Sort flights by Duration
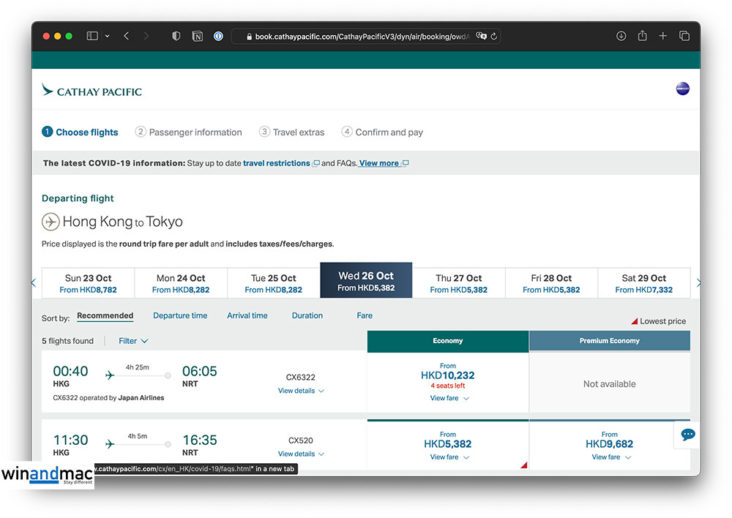This screenshot has width=732, height=518. 307,316
